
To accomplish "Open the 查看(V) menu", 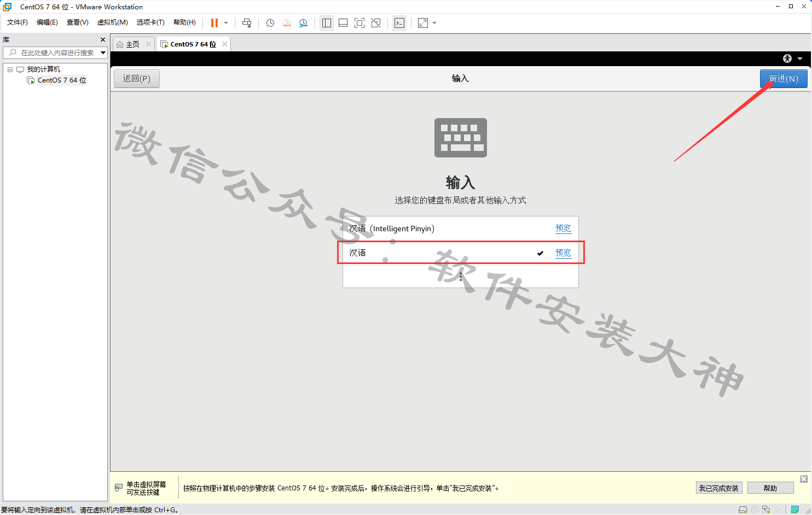I will point(78,22).
